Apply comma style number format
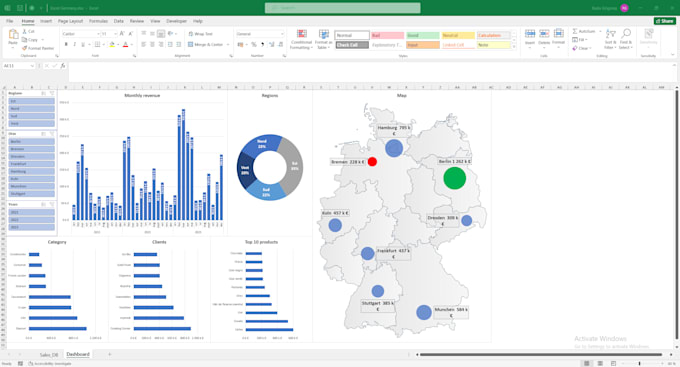 [262, 44]
